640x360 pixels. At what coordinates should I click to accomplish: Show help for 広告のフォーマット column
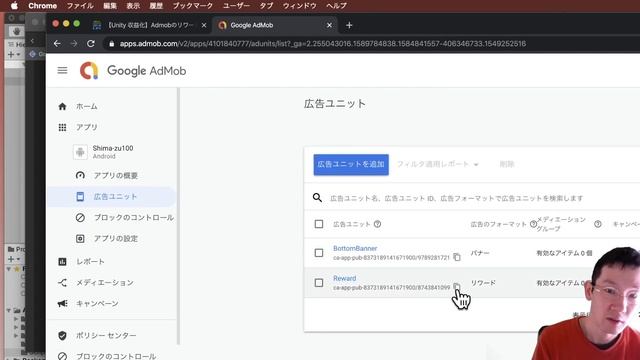533,224
